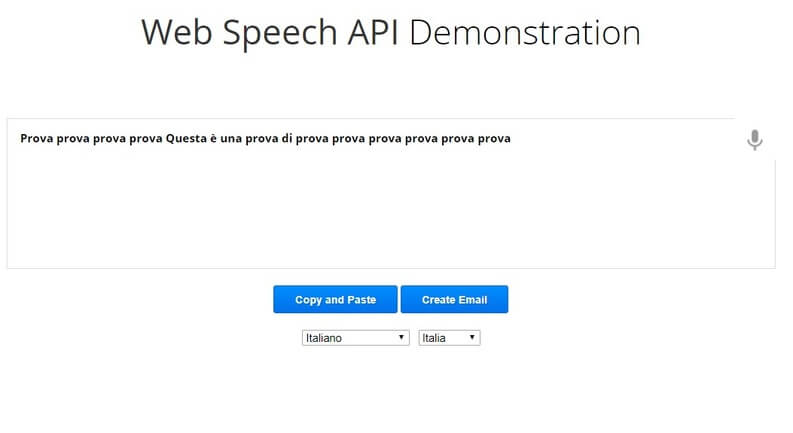This screenshot has width=793, height=433.
Task: Click the Copy and Paste button
Action: click(335, 299)
